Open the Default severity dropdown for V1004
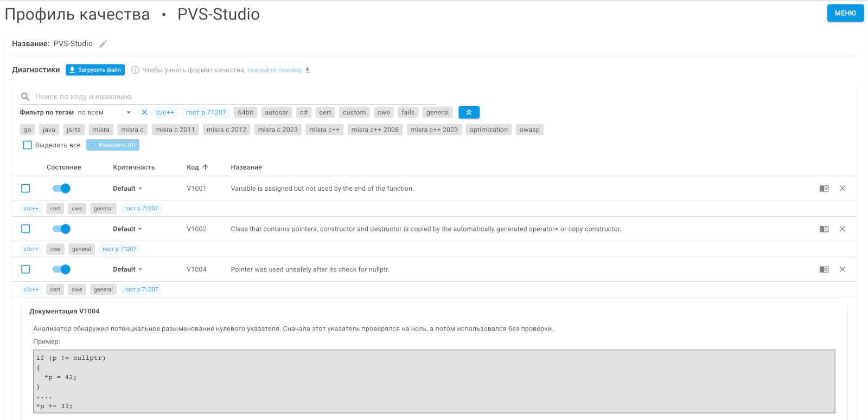868x420 pixels. [x=127, y=269]
